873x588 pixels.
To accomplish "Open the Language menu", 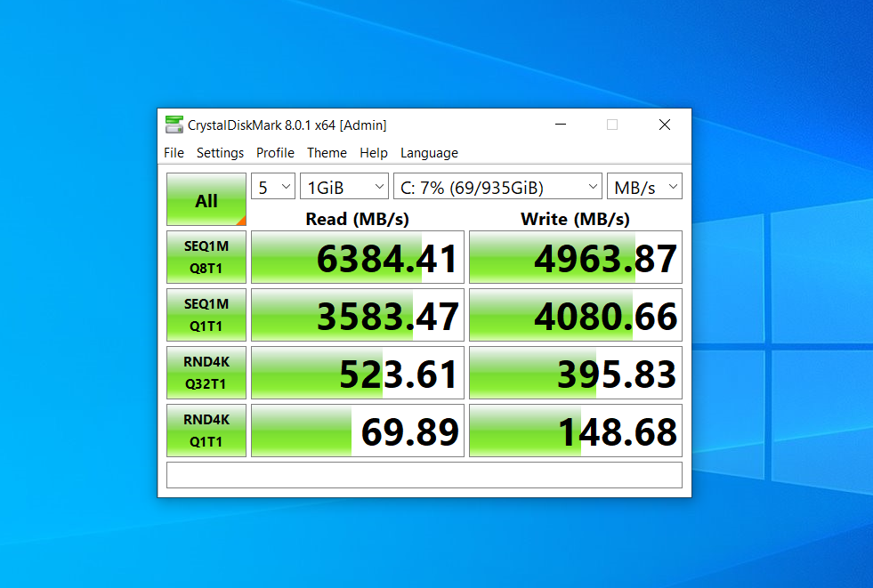I will [429, 153].
